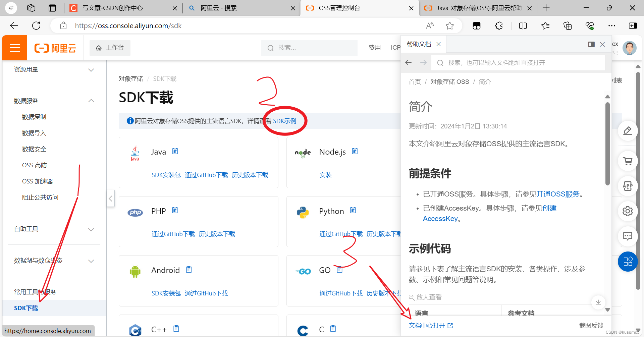Click the read aloud icon in address bar
The image size is (644, 337).
(x=430, y=25)
